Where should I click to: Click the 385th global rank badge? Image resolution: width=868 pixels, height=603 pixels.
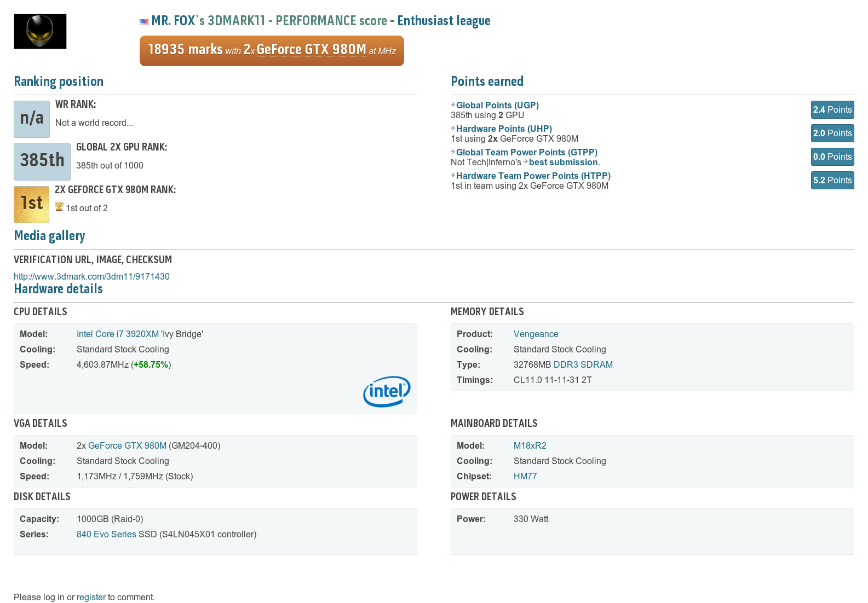(x=42, y=161)
